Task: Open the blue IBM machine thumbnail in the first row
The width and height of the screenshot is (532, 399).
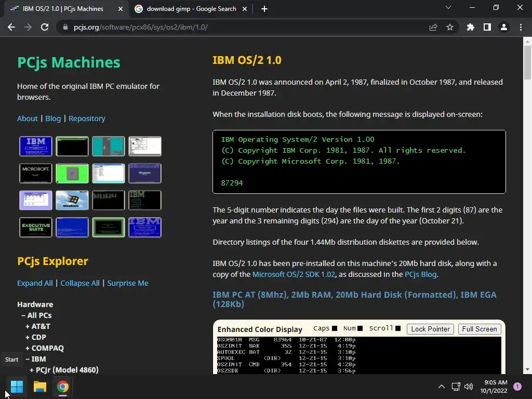Action: pos(36,146)
